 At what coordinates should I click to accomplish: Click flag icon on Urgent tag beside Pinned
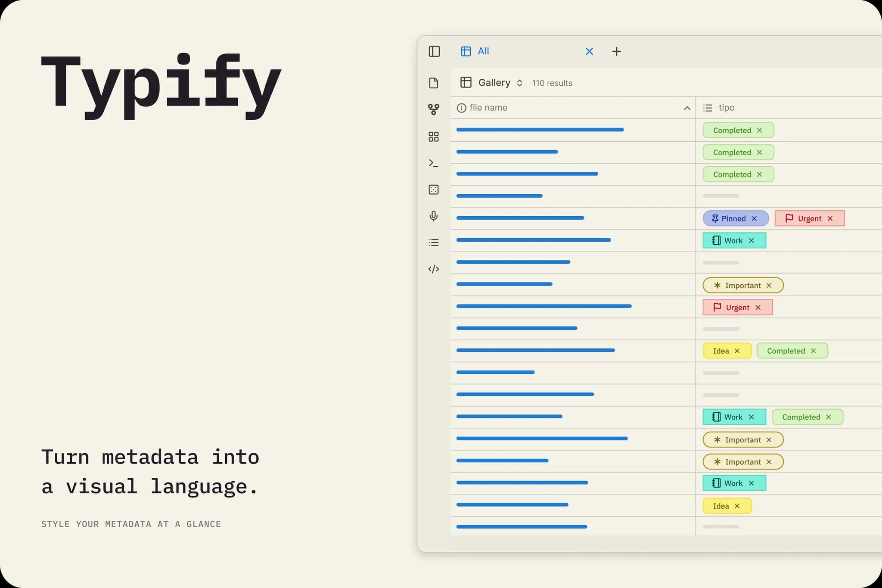point(789,218)
